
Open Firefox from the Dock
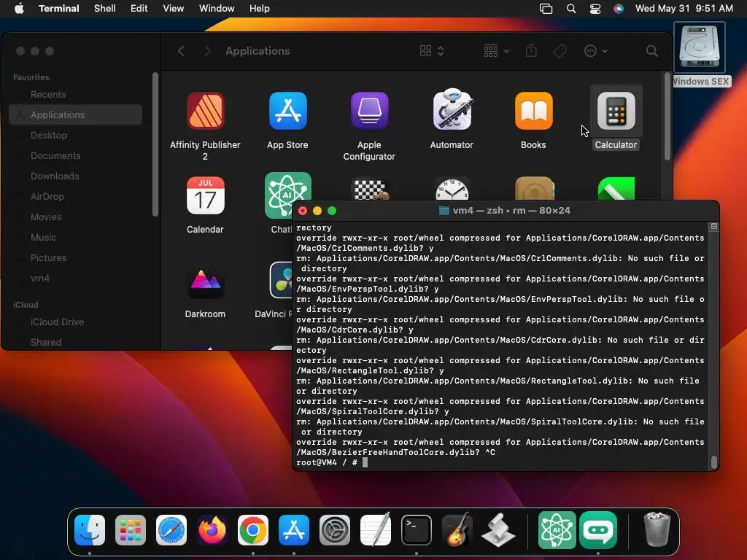point(212,530)
